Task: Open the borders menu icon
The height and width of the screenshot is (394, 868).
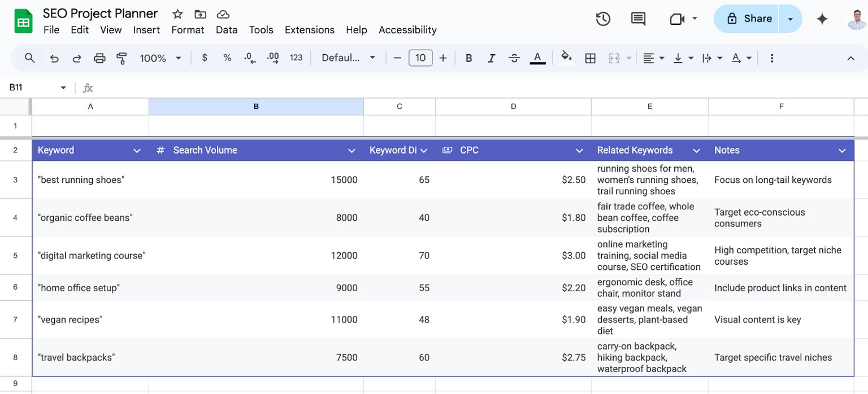Action: [x=590, y=58]
